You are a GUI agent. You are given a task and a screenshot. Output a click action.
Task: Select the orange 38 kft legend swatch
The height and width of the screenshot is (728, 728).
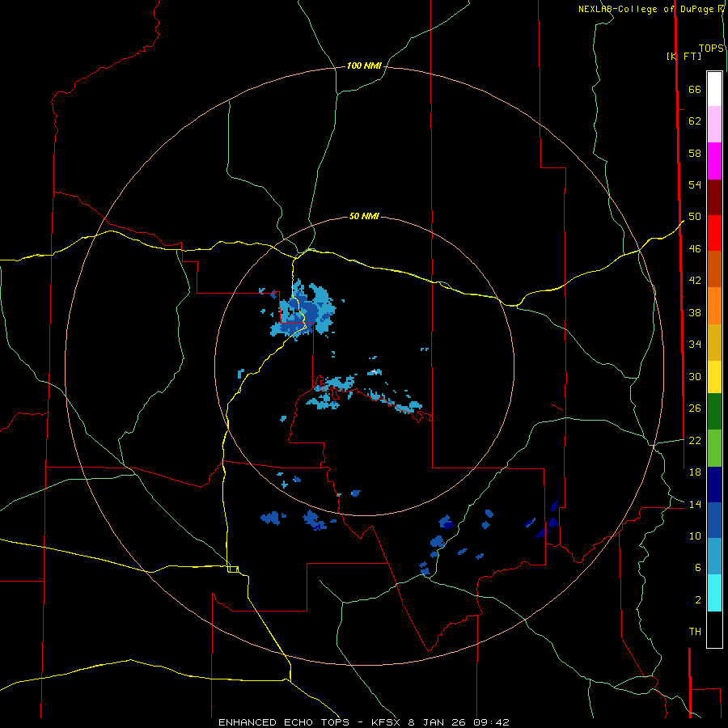click(714, 306)
